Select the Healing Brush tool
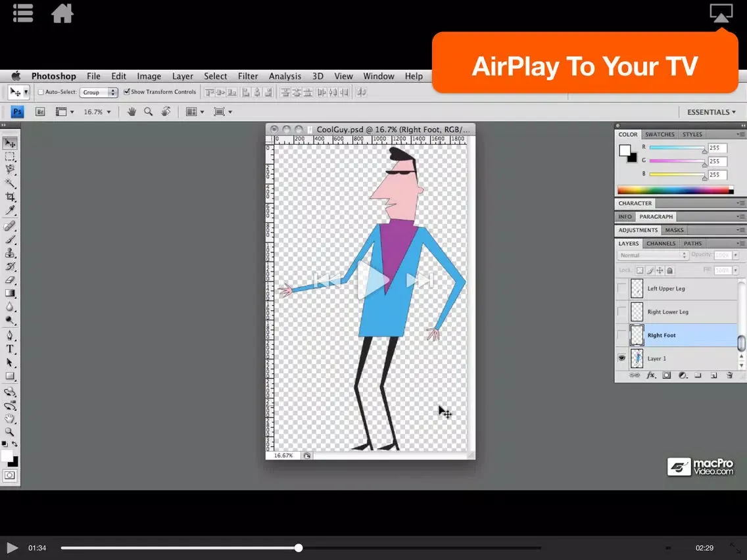Viewport: 747px width, 560px height. (9, 225)
